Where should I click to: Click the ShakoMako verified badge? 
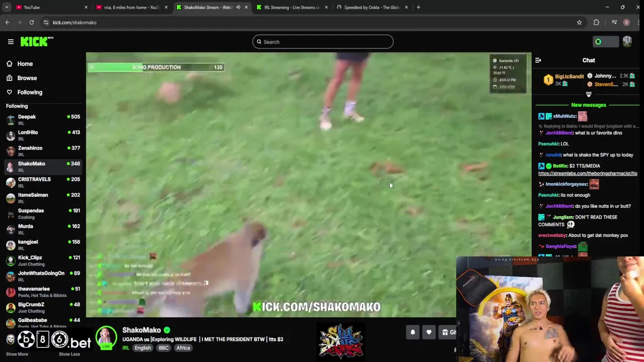[x=167, y=330]
